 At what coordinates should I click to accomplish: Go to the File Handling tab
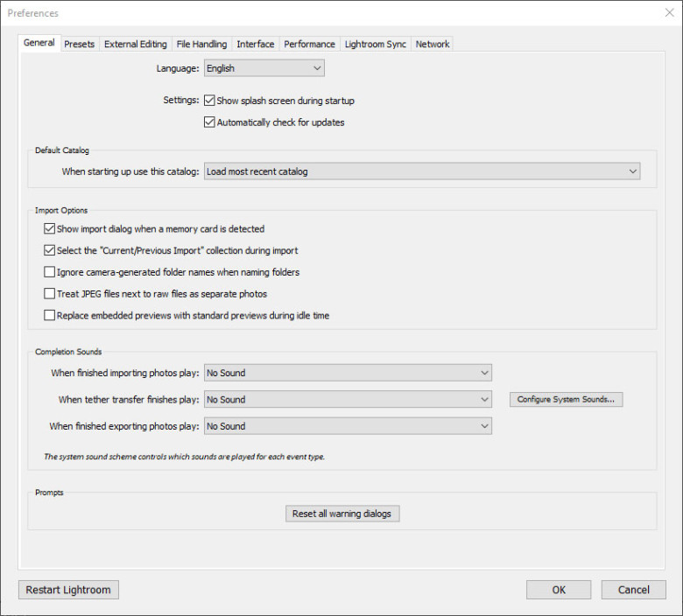201,44
